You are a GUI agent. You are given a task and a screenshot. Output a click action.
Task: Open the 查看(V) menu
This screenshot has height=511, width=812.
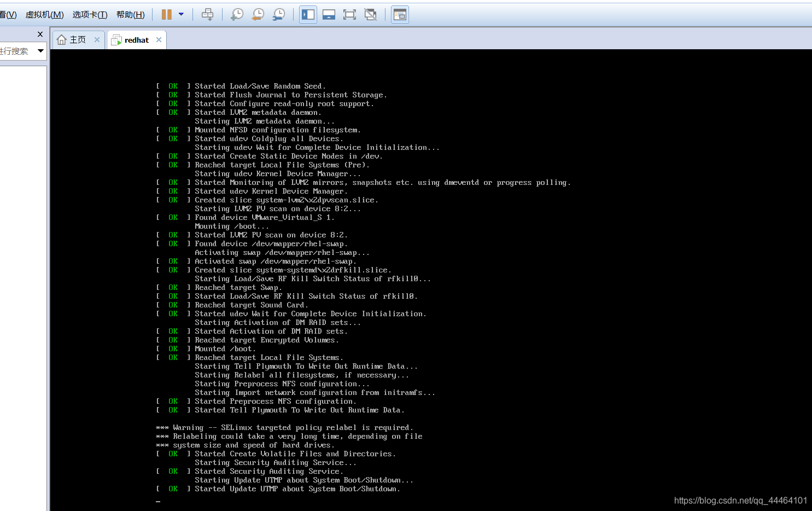(x=8, y=15)
